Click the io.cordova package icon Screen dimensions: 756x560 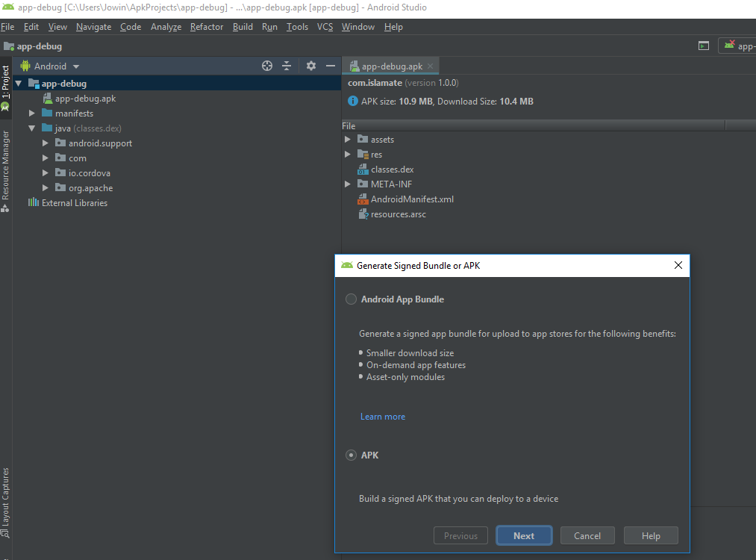60,172
